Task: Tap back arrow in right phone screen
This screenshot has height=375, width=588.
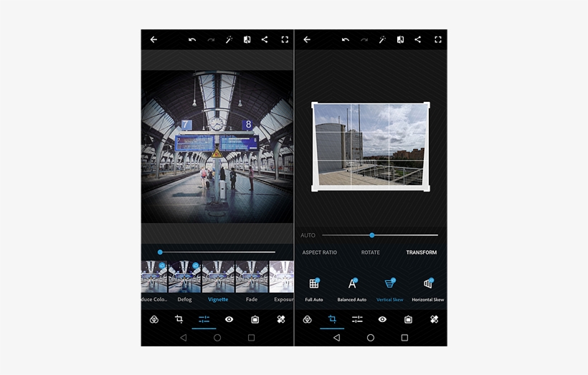Action: coord(307,39)
